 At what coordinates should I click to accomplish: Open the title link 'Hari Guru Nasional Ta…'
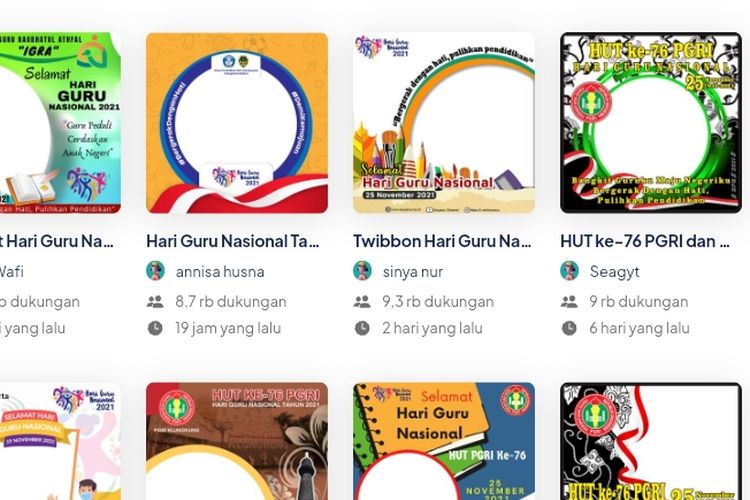pyautogui.click(x=232, y=241)
